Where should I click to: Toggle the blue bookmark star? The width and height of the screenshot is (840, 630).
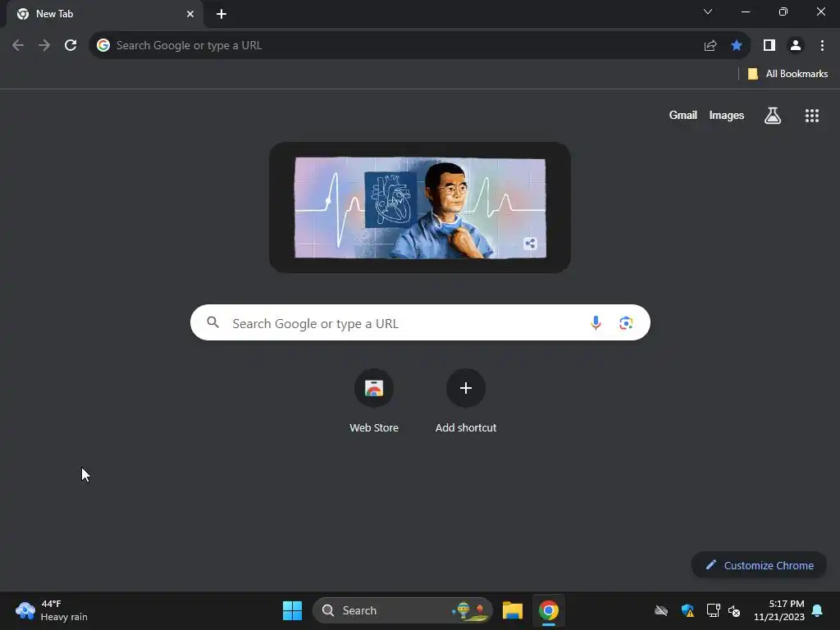click(x=737, y=45)
